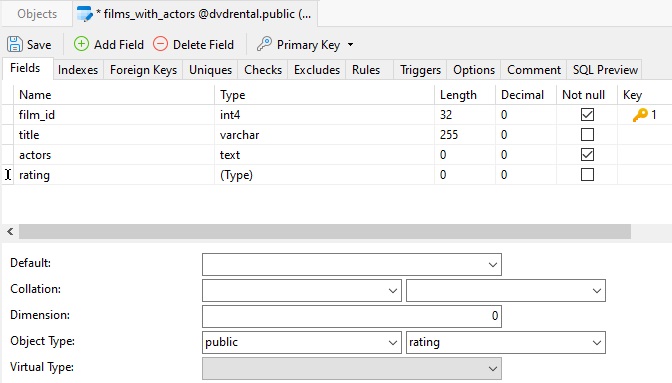
Task: Click the Save button label
Action: pos(39,45)
